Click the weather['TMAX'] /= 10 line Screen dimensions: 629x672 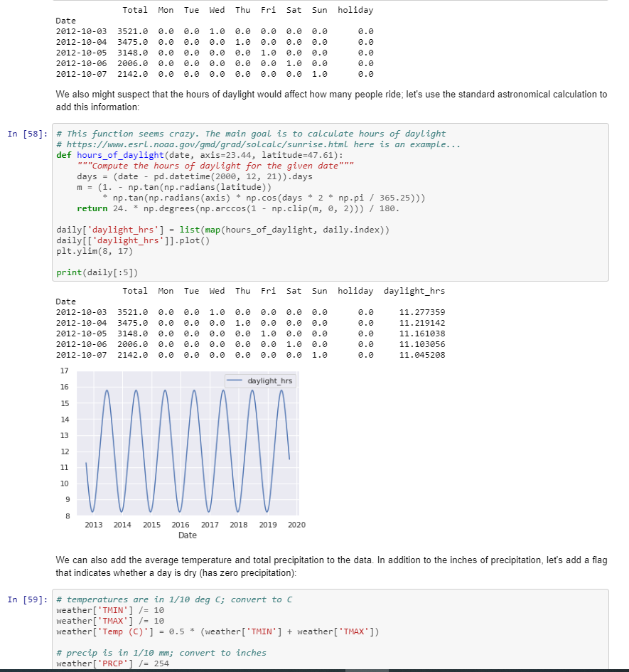pos(110,621)
